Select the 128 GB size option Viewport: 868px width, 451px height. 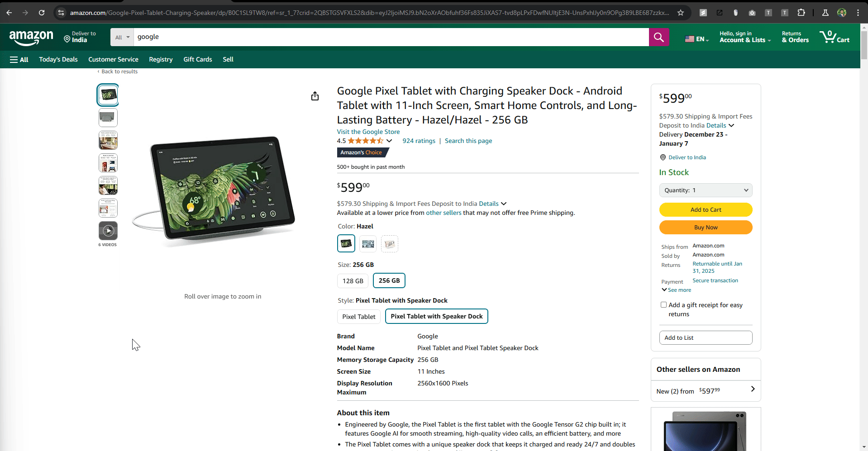353,281
